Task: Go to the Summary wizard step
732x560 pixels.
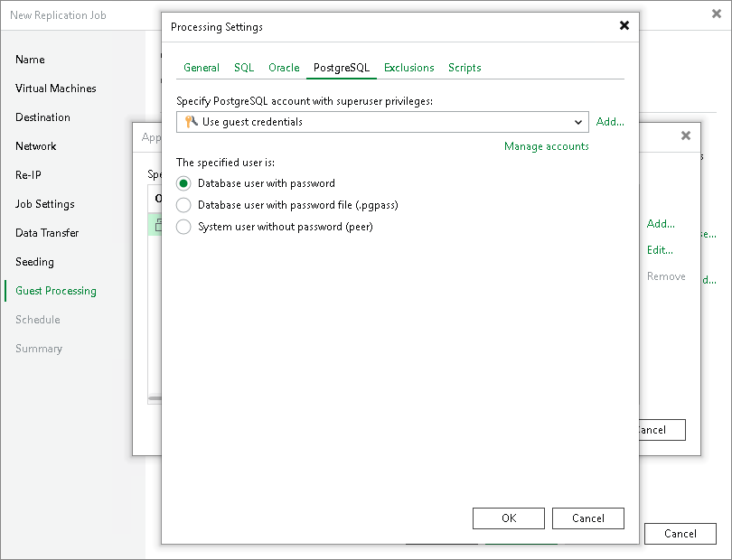Action: point(39,349)
